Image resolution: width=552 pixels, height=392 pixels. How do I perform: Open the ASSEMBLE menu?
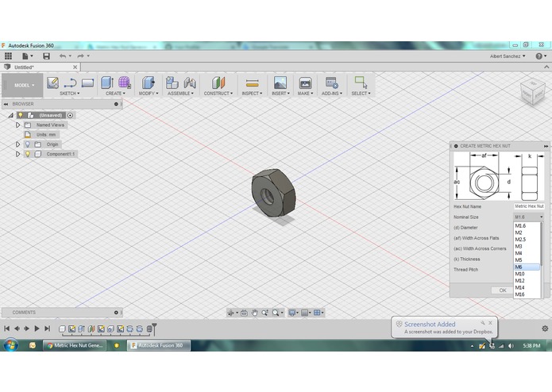tap(180, 94)
